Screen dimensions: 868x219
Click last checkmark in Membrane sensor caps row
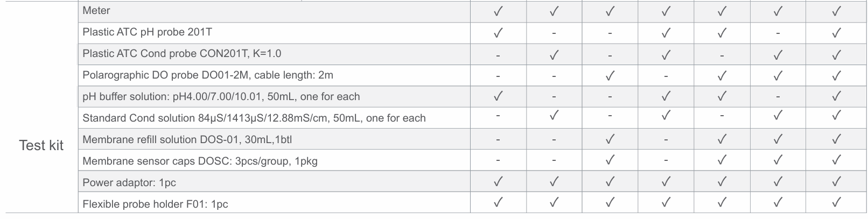(836, 160)
